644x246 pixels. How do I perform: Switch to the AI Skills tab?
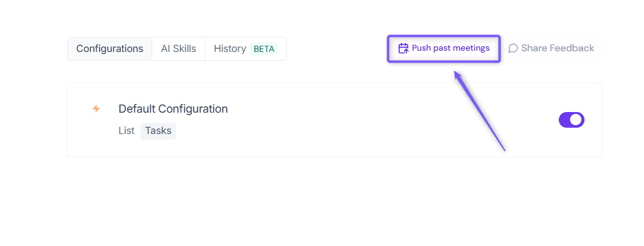[179, 49]
